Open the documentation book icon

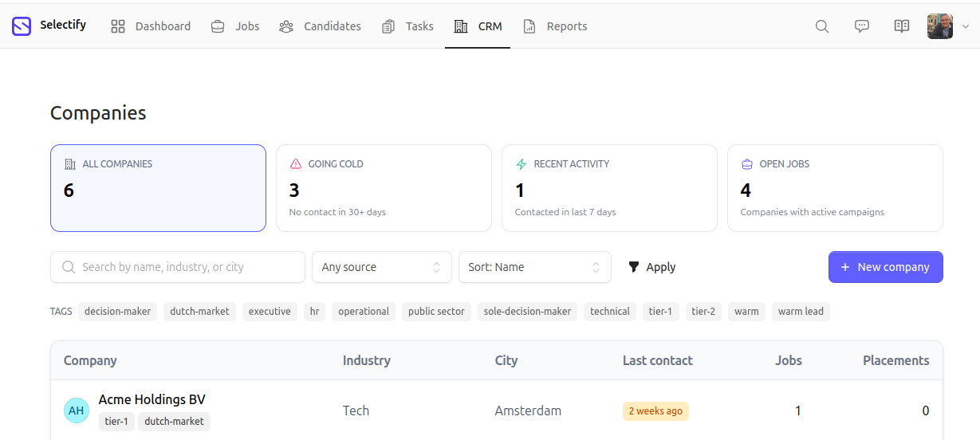coord(902,26)
